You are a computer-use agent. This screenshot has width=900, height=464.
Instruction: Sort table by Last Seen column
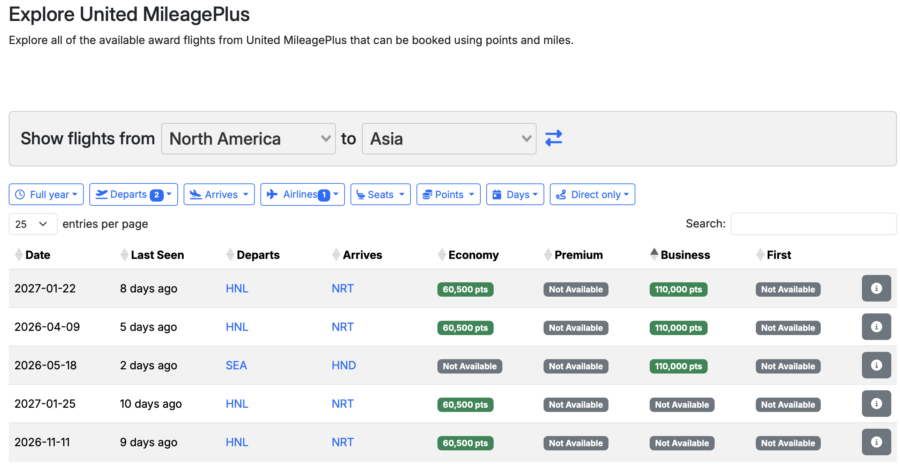click(152, 255)
